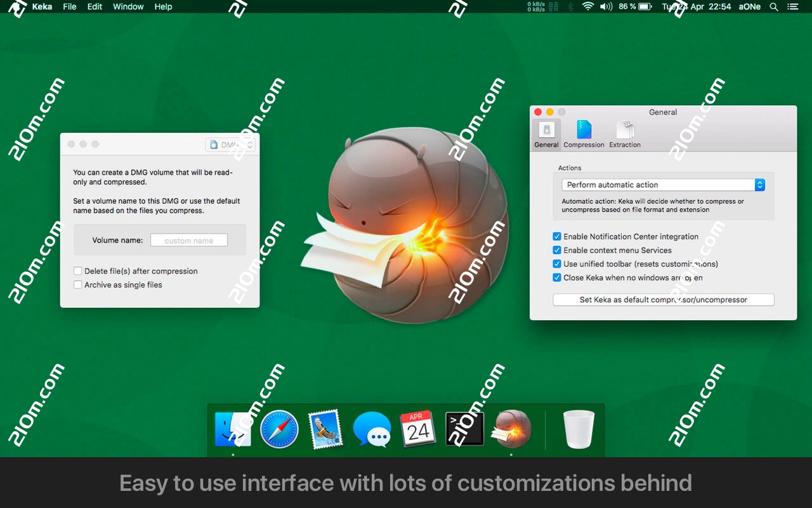
Task: Click Set Keka as default compressor/uncompressor
Action: [x=663, y=299]
